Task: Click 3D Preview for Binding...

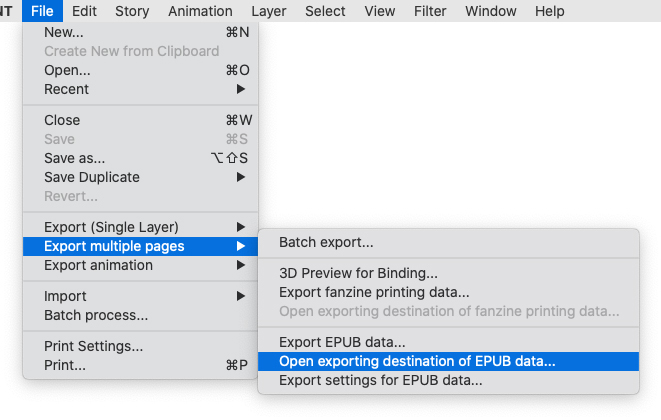Action: (x=358, y=273)
